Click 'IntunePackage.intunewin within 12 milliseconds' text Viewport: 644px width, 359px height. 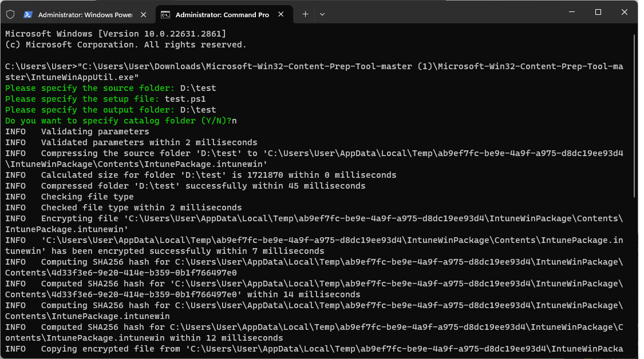(x=165, y=338)
